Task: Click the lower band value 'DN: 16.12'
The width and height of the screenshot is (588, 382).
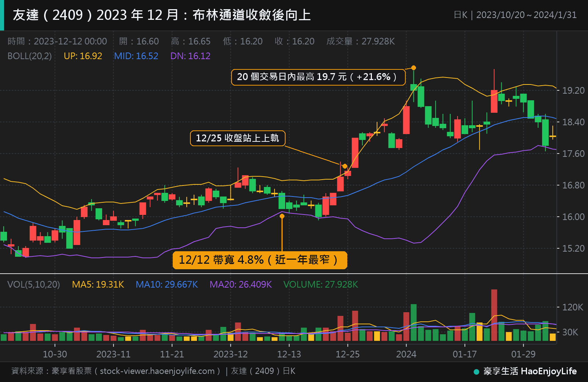Action: [190, 56]
